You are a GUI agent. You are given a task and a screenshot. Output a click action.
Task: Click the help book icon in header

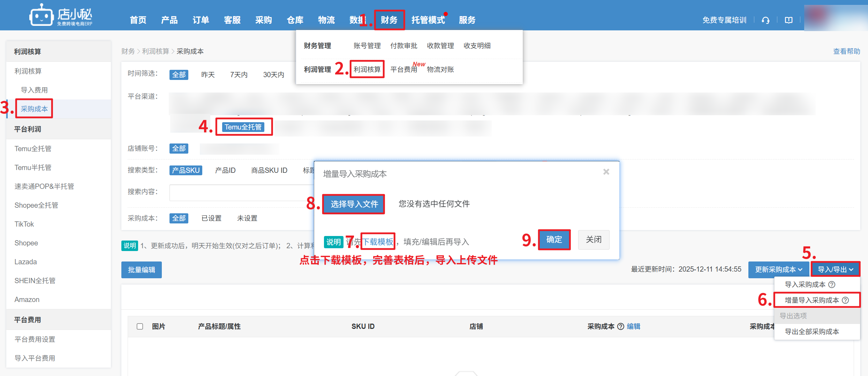tap(788, 20)
